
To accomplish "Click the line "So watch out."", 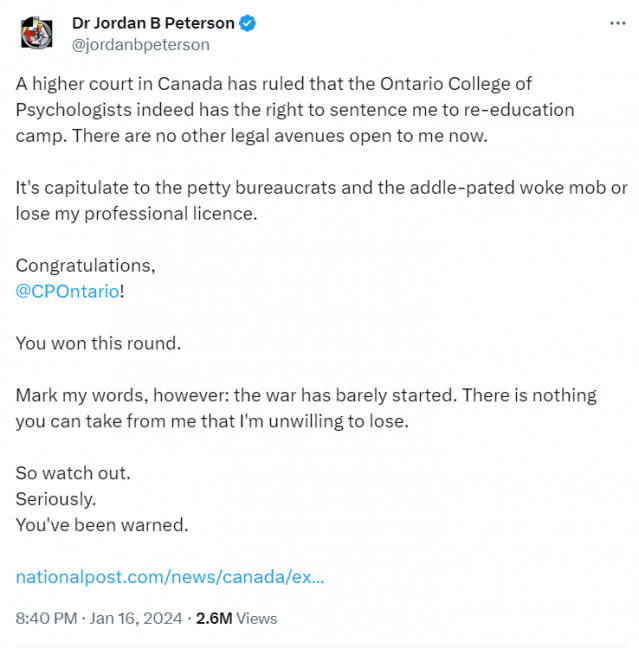I will tap(73, 473).
